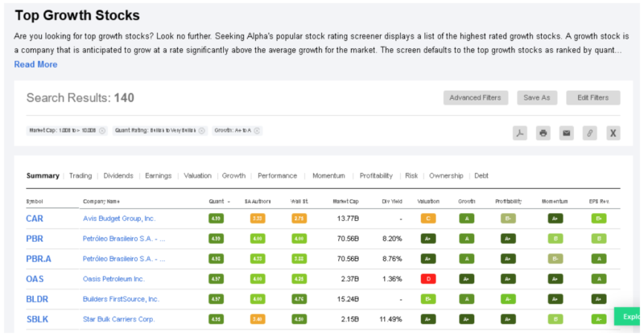
Task: Open Petróleo Brasileiro link in PBR.A row
Action: [124, 259]
